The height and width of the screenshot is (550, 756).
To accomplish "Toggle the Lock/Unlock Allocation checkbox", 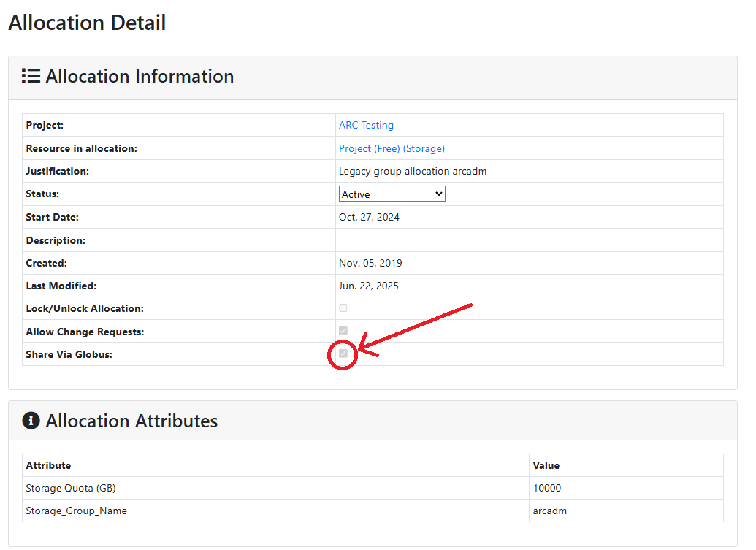I will pyautogui.click(x=343, y=308).
